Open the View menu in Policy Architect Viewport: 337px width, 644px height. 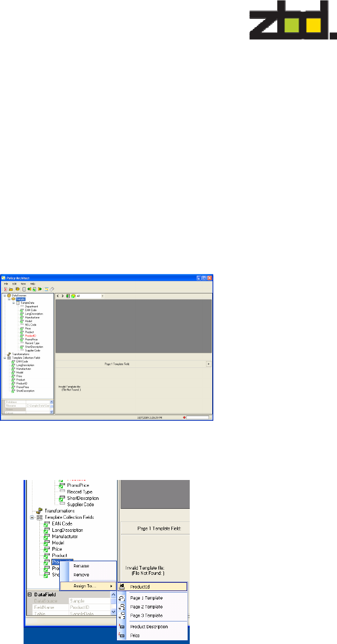tap(23, 283)
